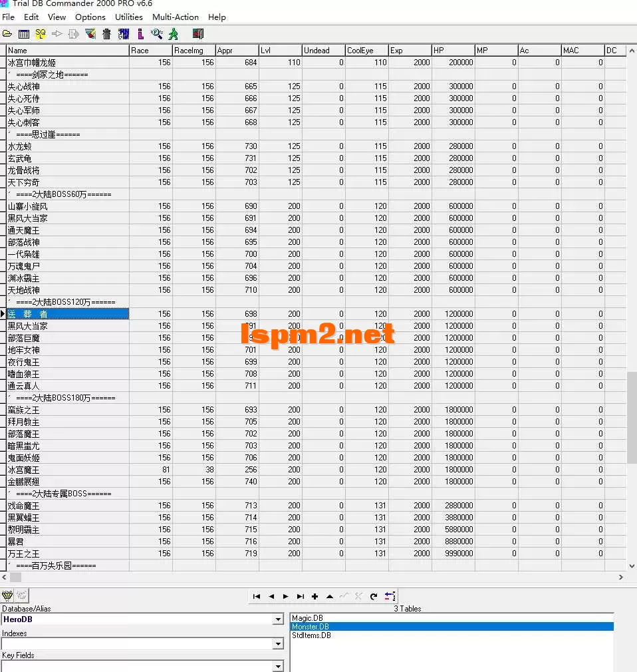Select the table view grid icon

pos(23,33)
